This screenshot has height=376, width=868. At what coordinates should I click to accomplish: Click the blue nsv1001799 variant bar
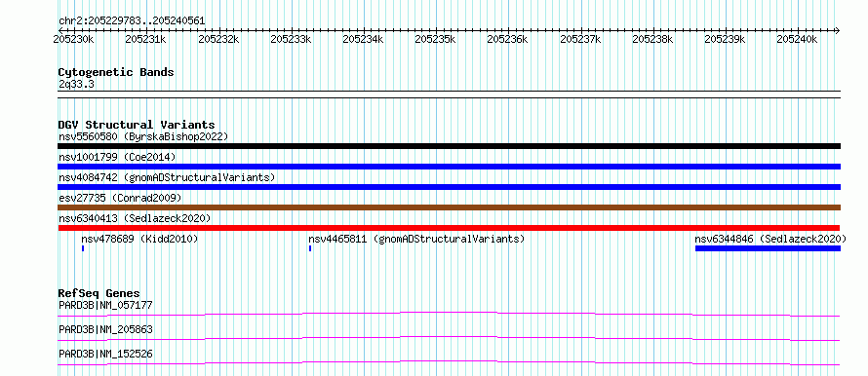pyautogui.click(x=449, y=167)
